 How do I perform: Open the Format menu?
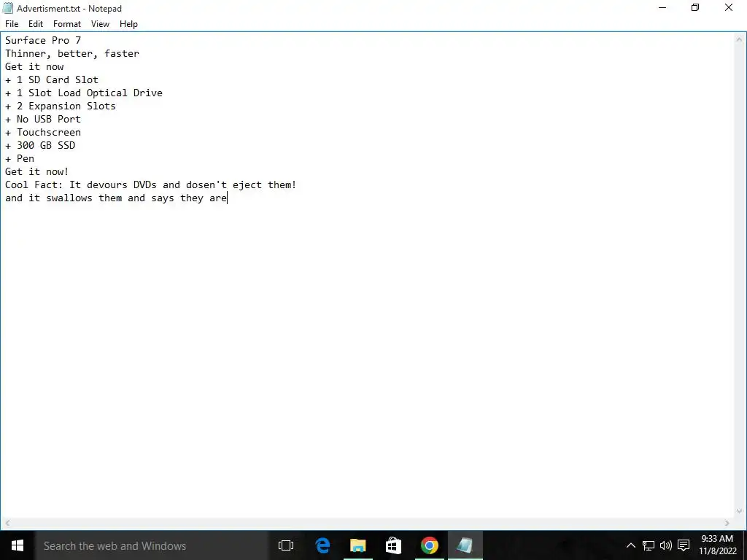pyautogui.click(x=66, y=24)
